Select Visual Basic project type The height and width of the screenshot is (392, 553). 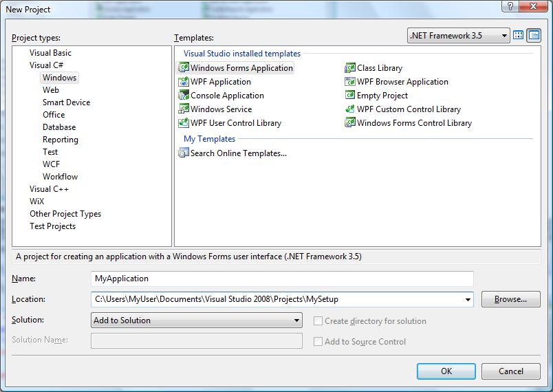coord(50,53)
